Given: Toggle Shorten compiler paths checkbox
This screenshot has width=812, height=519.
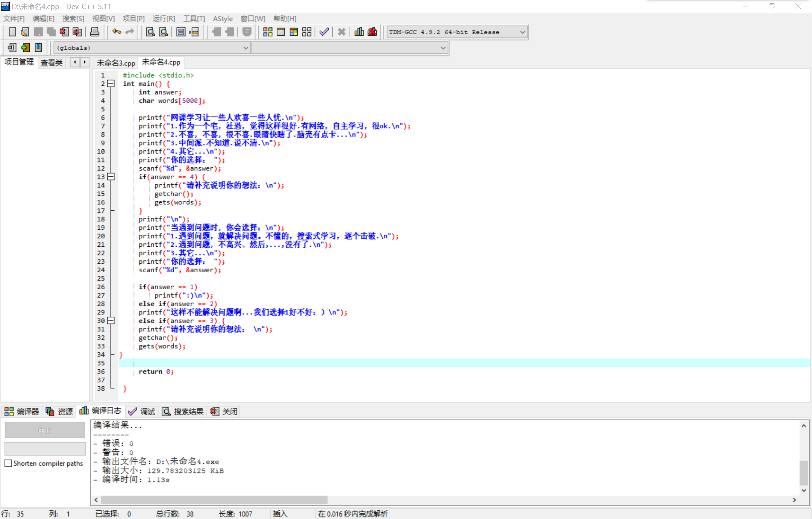Looking at the screenshot, I should (x=8, y=463).
